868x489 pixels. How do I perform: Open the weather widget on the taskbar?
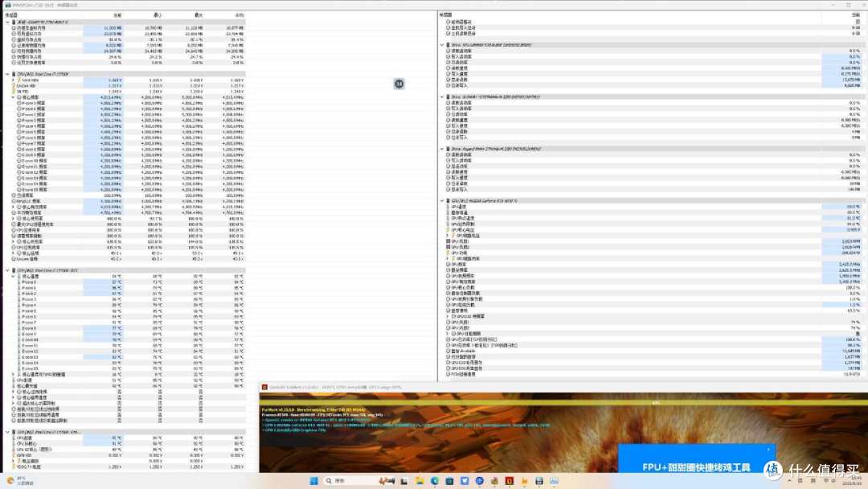point(18,481)
